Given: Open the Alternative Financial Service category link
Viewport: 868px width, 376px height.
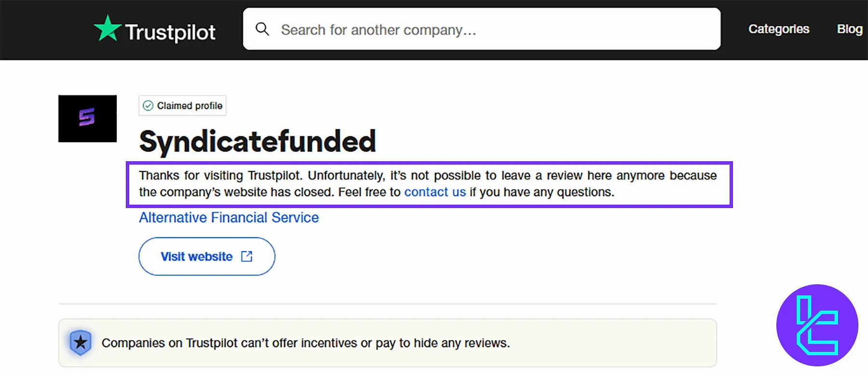Looking at the screenshot, I should (229, 218).
